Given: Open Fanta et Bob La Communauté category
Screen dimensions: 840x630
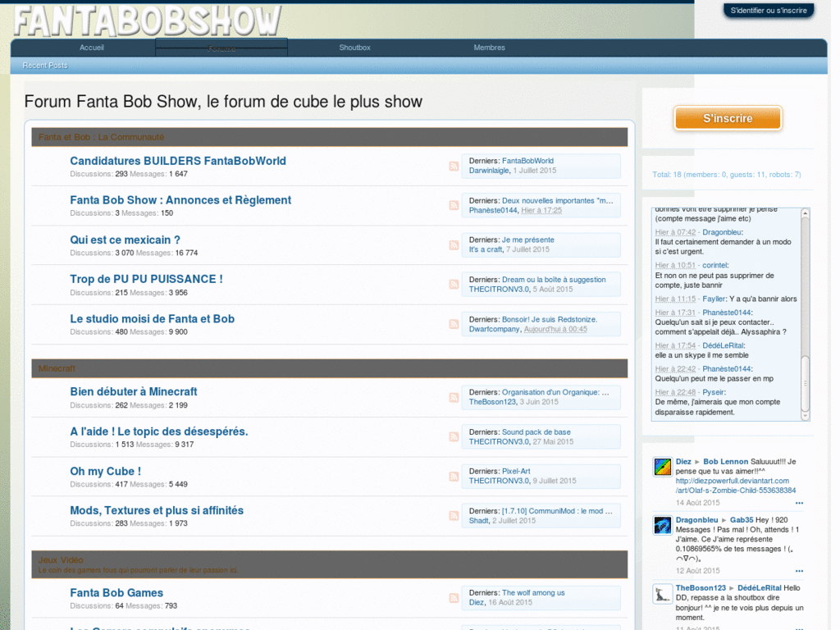Looking at the screenshot, I should point(103,138).
